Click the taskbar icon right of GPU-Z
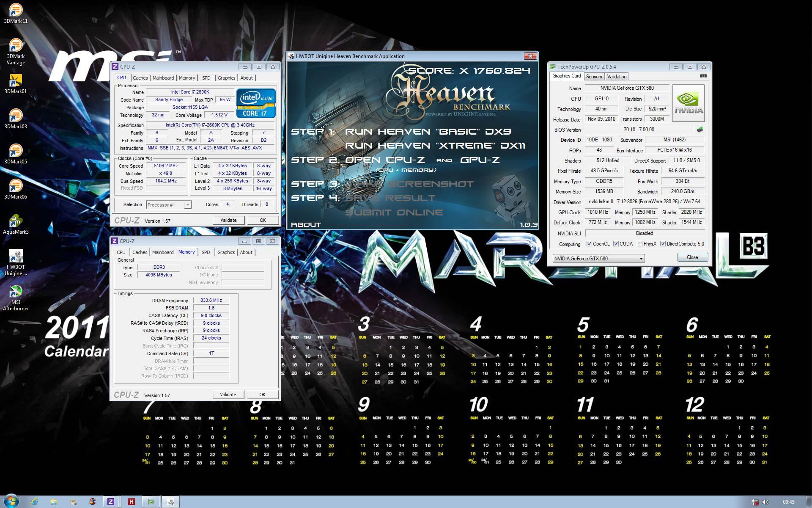Screen dimensions: 812x508 (171, 502)
